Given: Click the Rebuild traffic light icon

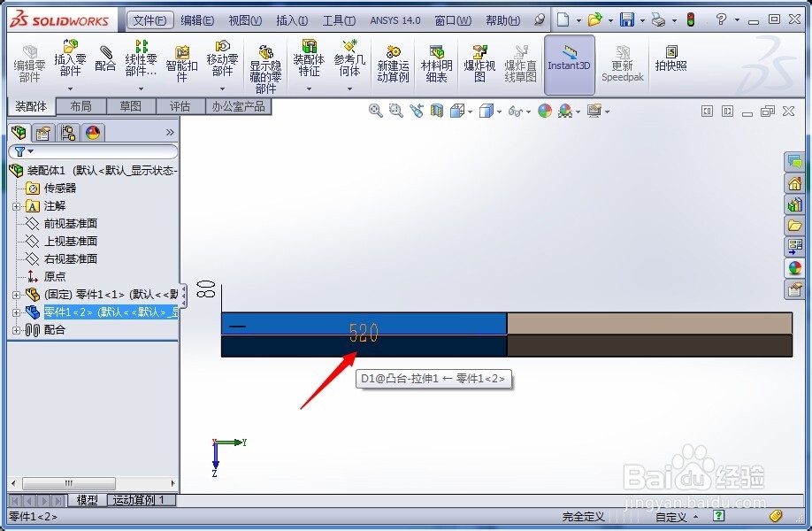Looking at the screenshot, I should [x=690, y=19].
